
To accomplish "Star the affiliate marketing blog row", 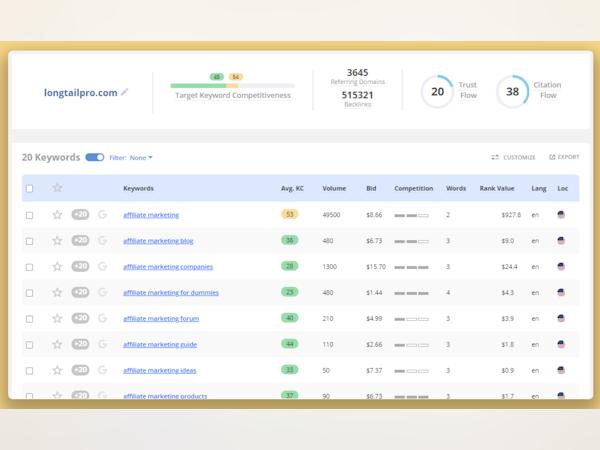I will click(57, 241).
